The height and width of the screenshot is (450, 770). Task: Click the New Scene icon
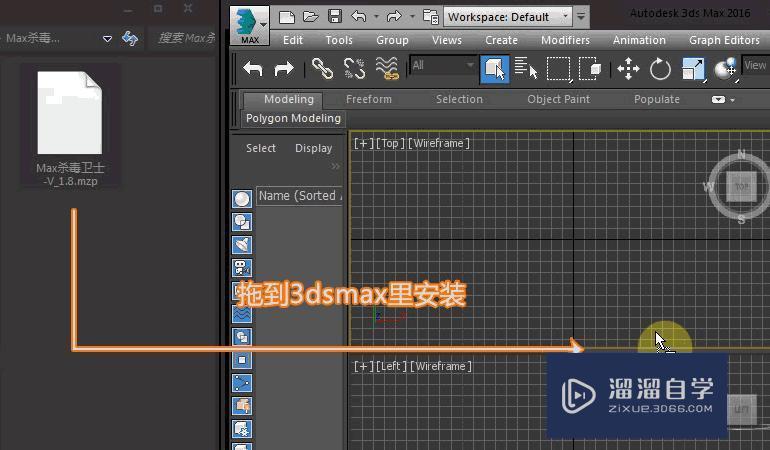click(287, 17)
